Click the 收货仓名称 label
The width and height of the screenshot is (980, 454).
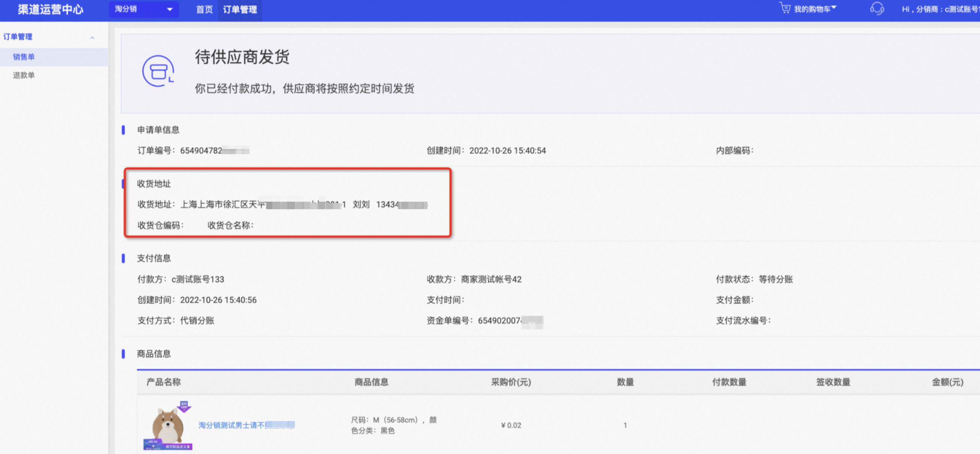[x=230, y=225]
